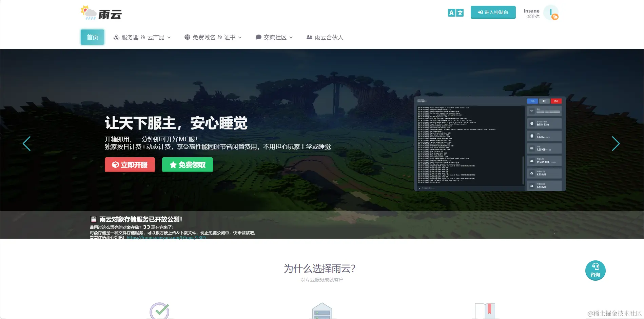Select the 首页 tab

[92, 37]
